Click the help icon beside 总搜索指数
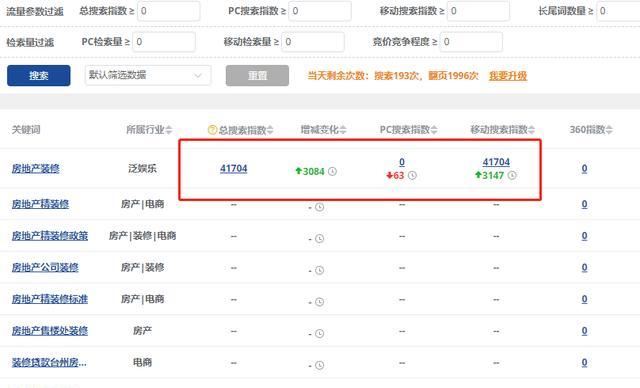This screenshot has height=388, width=640. tap(212, 130)
